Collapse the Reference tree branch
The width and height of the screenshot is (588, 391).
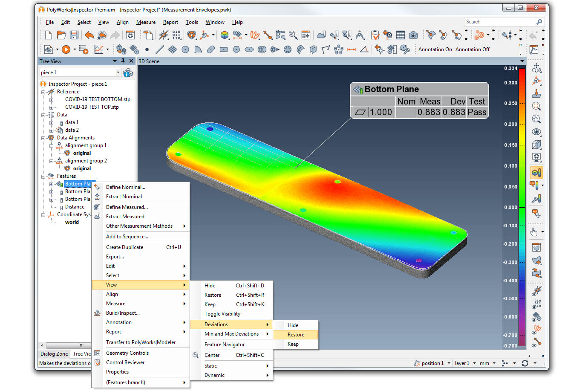pyautogui.click(x=43, y=92)
